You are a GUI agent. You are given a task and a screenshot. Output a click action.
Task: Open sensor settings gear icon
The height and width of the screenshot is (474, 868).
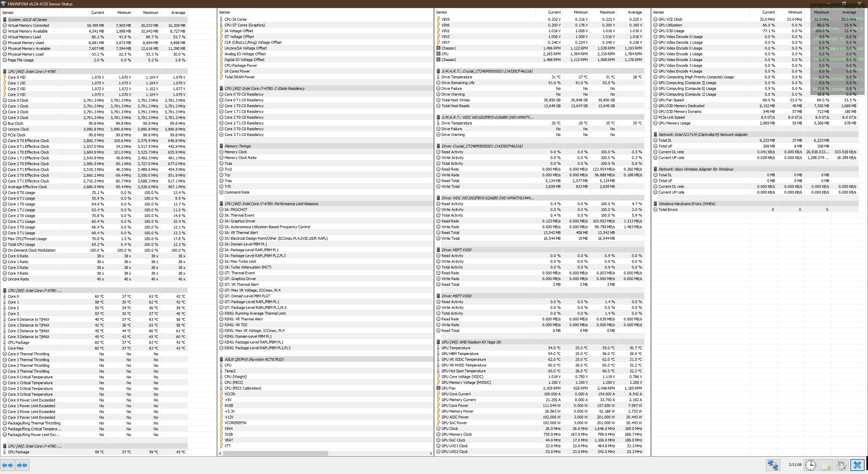pos(841,465)
